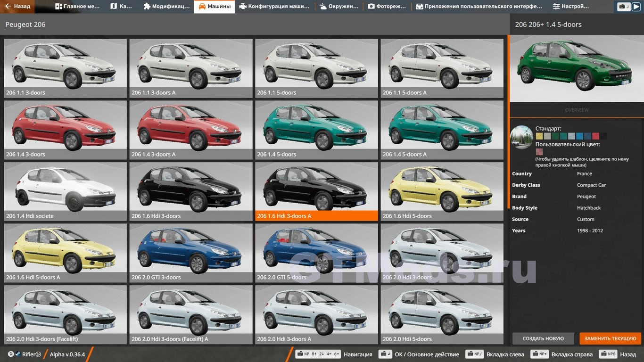Click the 'Hatchback' body style value
Viewport: 644px width, 362px height.
pos(589,208)
